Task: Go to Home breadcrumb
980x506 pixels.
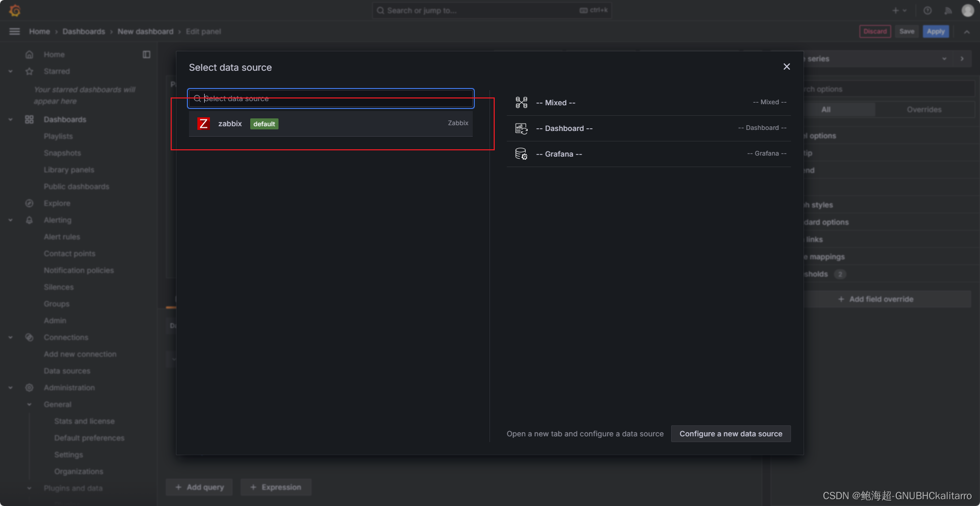Action: [40, 31]
